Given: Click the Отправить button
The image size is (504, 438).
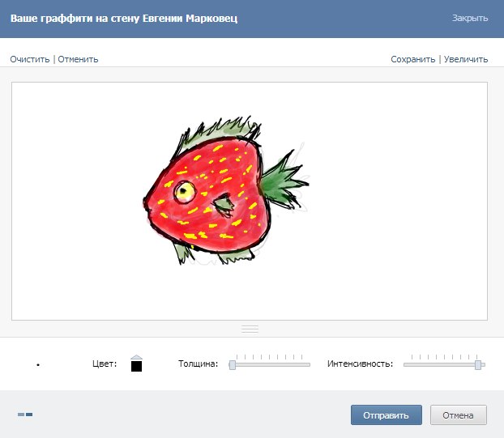Looking at the screenshot, I should pyautogui.click(x=387, y=415).
